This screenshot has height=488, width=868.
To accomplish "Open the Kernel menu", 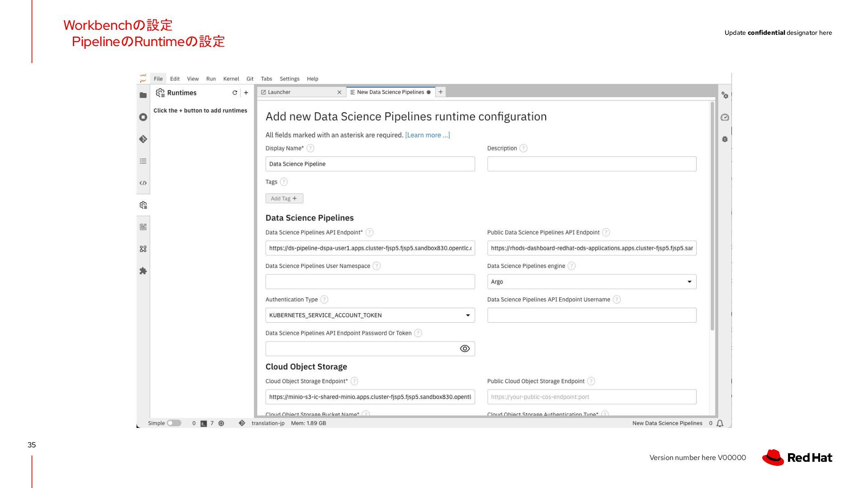I will click(x=231, y=79).
